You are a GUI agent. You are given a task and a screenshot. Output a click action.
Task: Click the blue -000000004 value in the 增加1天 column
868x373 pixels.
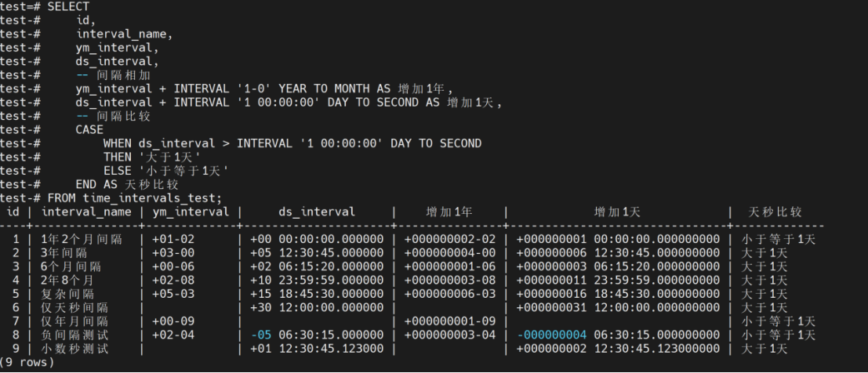[x=552, y=335]
